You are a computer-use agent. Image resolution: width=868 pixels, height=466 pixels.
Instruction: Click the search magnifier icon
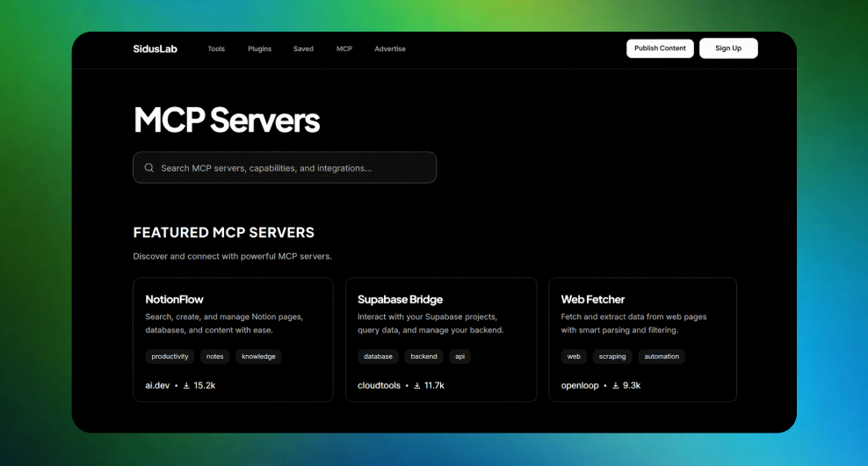tap(149, 168)
